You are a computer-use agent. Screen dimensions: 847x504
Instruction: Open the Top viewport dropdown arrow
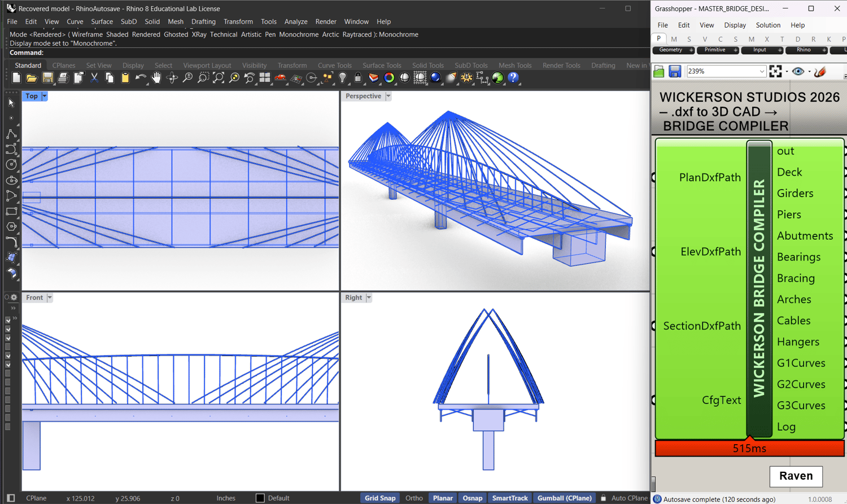pos(44,97)
